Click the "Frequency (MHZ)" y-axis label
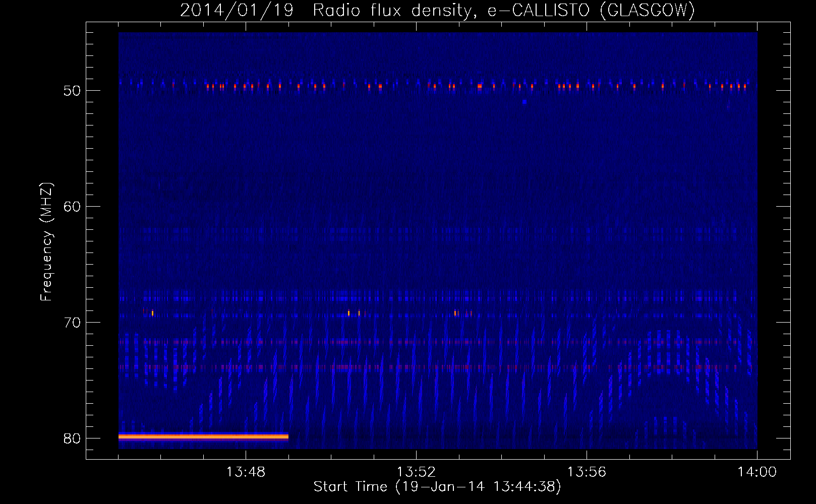 (x=46, y=242)
